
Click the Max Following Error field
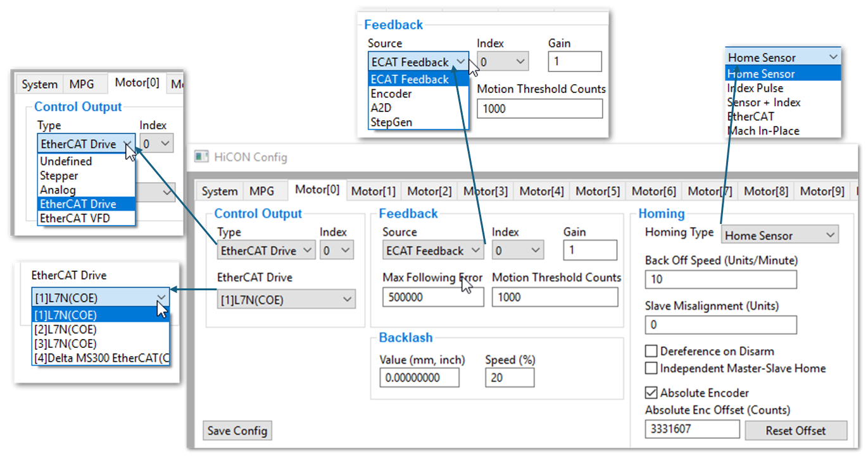tap(433, 297)
